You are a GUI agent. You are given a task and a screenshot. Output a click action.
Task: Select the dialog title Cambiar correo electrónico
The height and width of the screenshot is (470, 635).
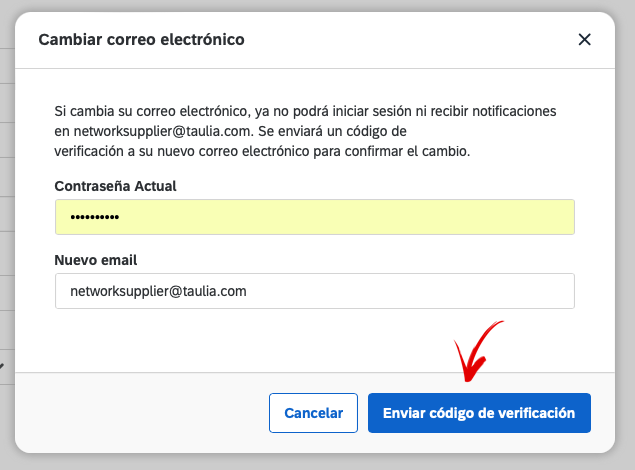(141, 40)
